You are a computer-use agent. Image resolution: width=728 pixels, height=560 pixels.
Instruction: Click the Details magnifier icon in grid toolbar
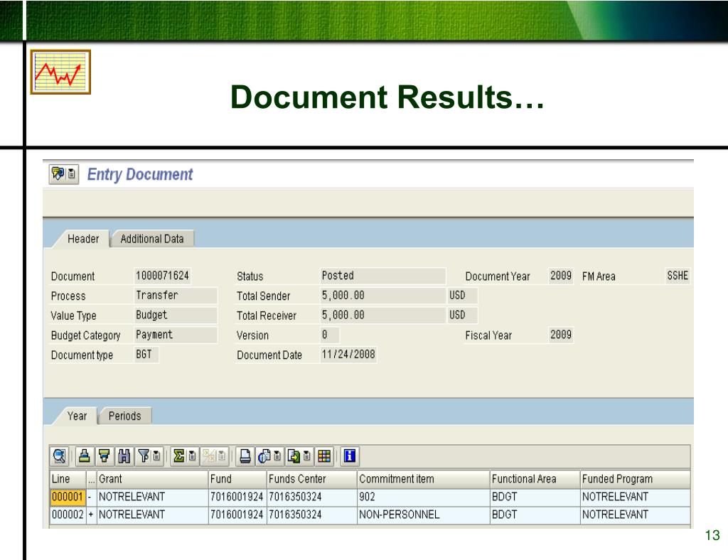coord(59,456)
